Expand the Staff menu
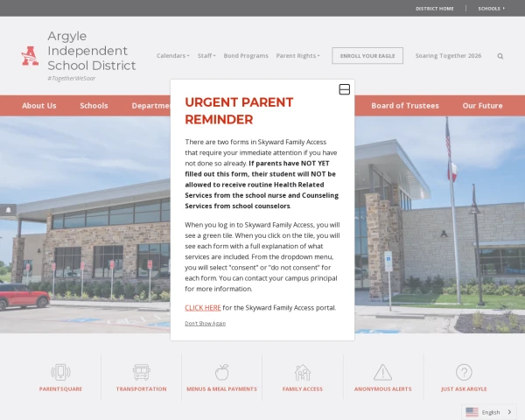525x420 pixels. [206, 56]
